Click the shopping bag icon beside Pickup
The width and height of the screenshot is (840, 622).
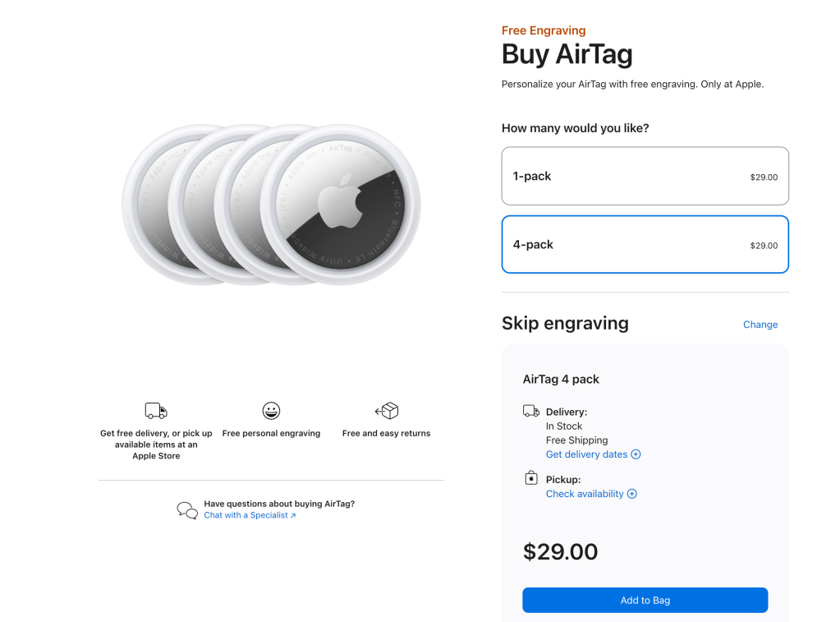coord(531,477)
